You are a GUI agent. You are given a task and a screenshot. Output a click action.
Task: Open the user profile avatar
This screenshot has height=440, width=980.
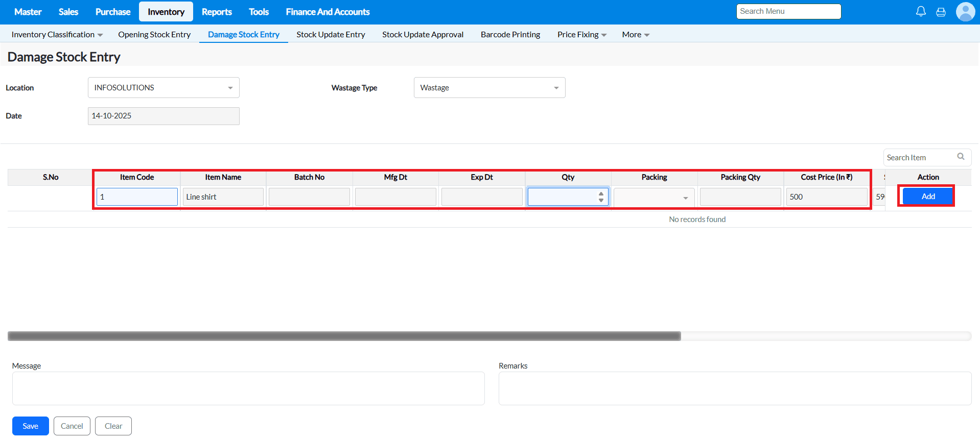pos(965,11)
